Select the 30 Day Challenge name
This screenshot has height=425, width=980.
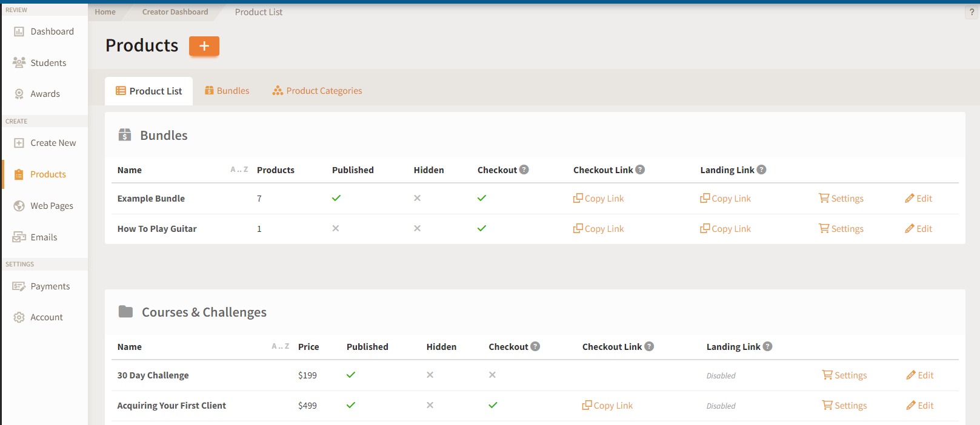[x=153, y=375]
